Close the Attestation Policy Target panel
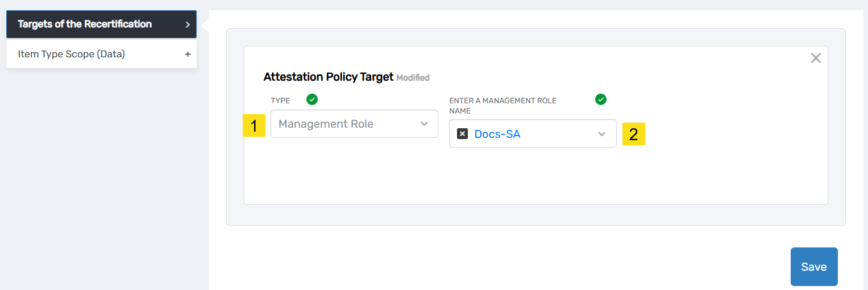The height and width of the screenshot is (290, 868). 816,58
